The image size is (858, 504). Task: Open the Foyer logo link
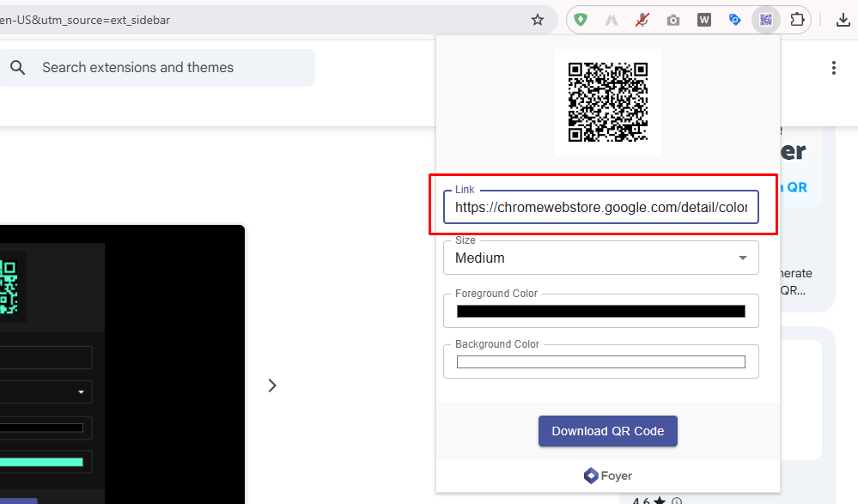[608, 476]
